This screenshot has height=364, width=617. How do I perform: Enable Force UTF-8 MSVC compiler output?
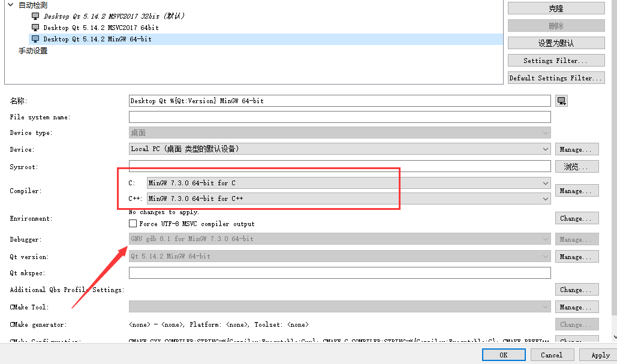pyautogui.click(x=133, y=224)
